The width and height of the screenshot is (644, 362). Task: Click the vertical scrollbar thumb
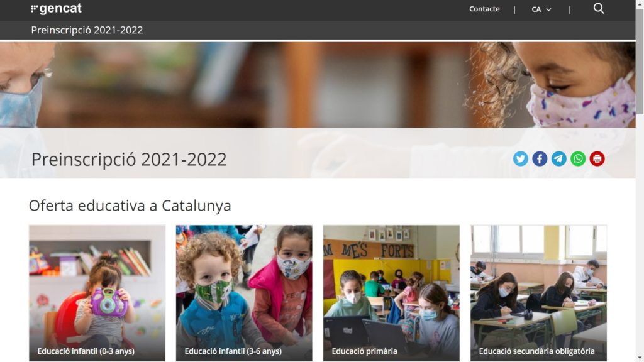point(640,61)
